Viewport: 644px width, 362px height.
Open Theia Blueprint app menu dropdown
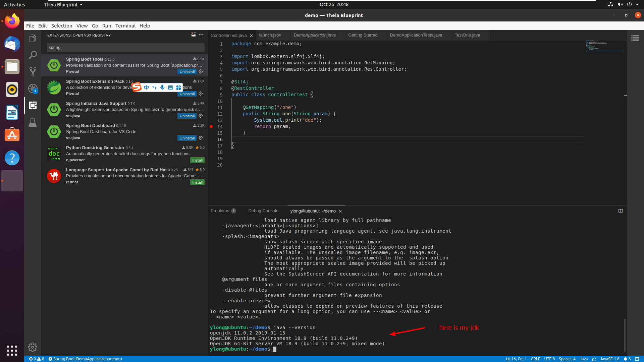point(63,5)
